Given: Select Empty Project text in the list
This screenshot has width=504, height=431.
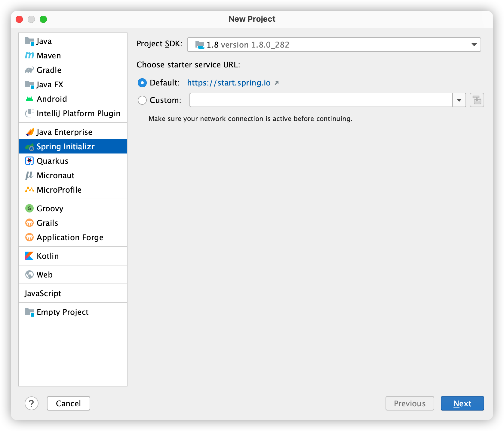Looking at the screenshot, I should pos(63,312).
